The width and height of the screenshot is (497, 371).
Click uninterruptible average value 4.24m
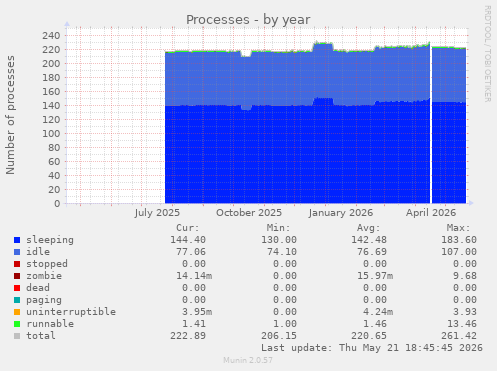pos(378,312)
